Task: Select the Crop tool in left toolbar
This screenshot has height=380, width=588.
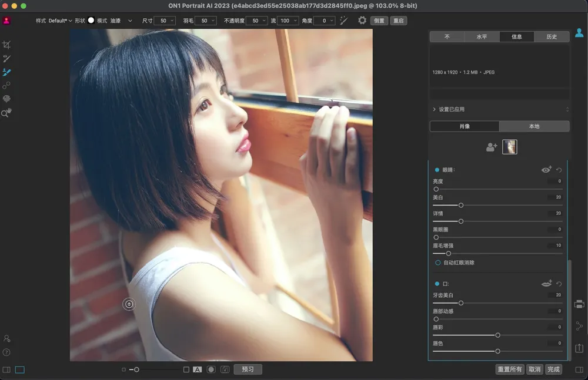Action: [6, 45]
